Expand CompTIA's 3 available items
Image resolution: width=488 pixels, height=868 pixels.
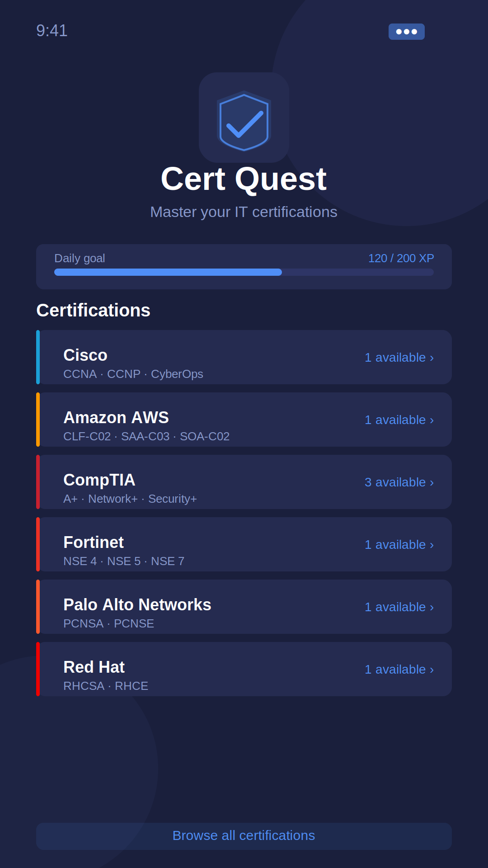399,482
